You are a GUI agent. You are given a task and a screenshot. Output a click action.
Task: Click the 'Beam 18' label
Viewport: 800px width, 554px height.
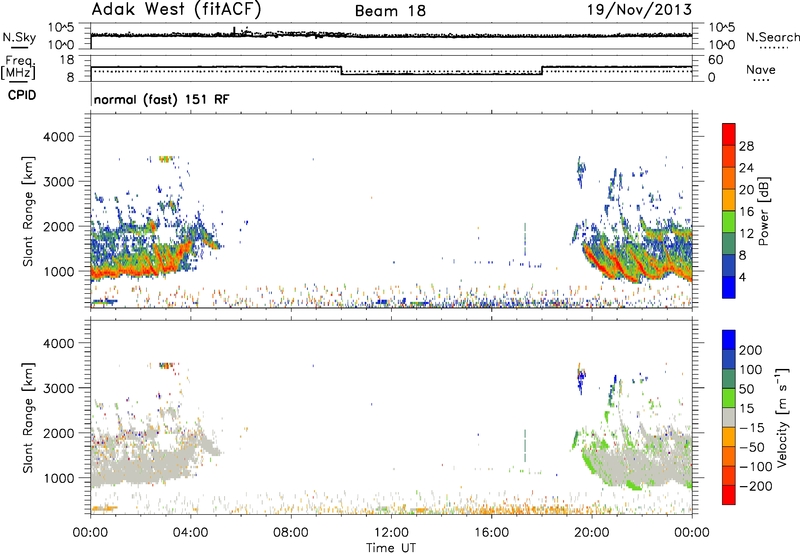pos(390,11)
